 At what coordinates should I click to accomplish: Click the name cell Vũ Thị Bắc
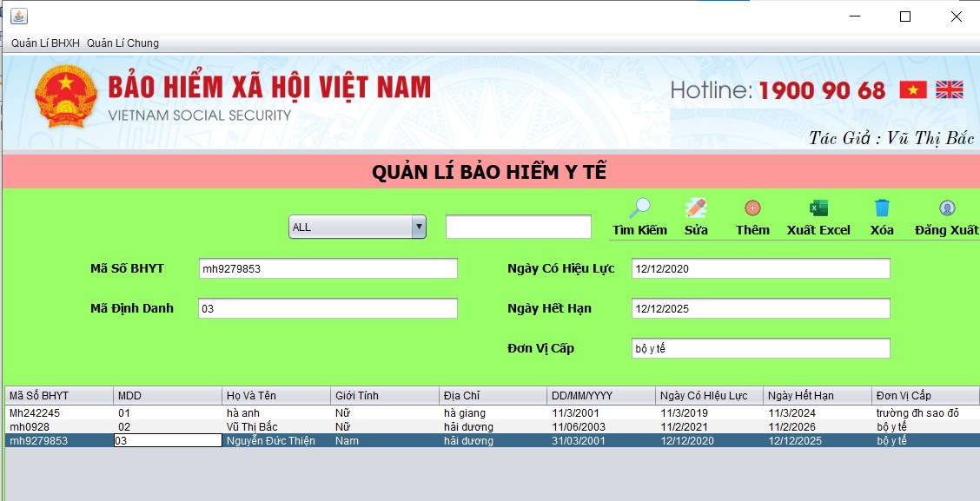click(x=276, y=426)
